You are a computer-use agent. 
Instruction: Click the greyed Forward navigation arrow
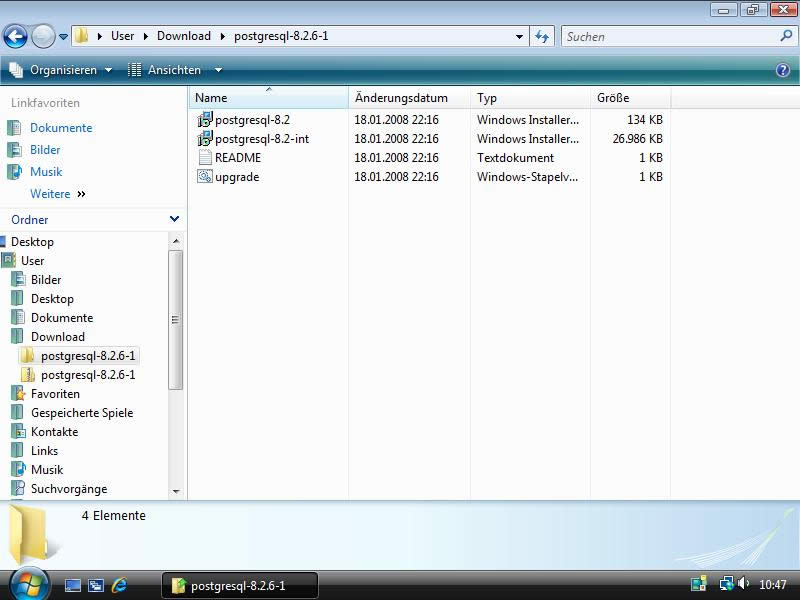[43, 37]
